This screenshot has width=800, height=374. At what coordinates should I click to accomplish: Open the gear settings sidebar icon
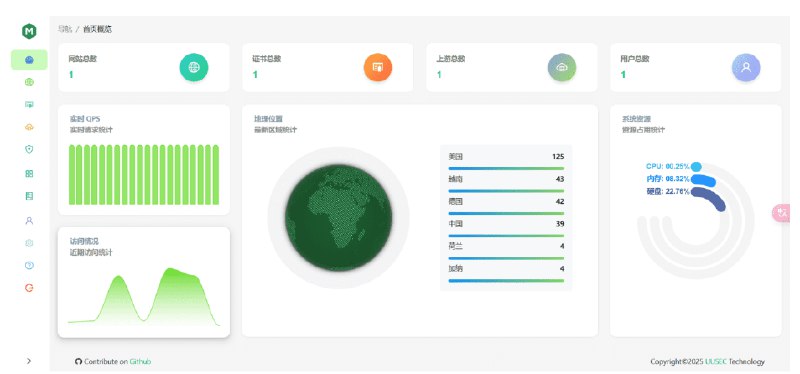click(29, 243)
